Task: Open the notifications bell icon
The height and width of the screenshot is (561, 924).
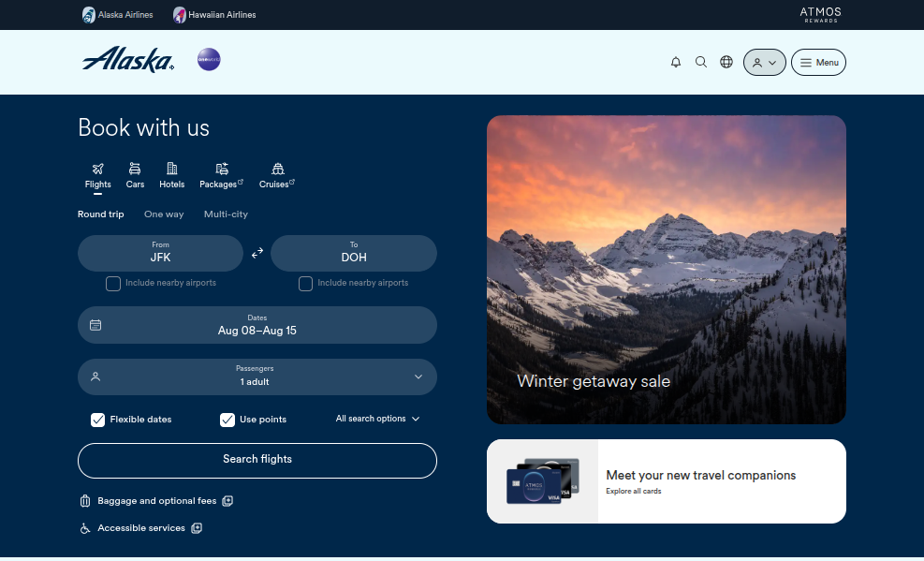Action: coord(676,62)
